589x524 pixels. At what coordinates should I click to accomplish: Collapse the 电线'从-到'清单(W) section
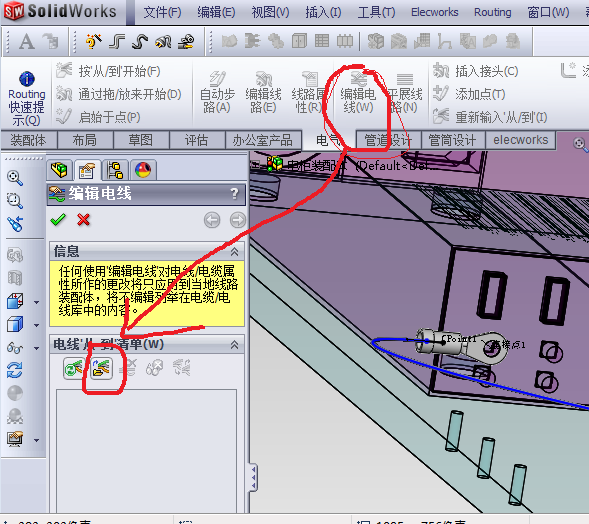234,344
